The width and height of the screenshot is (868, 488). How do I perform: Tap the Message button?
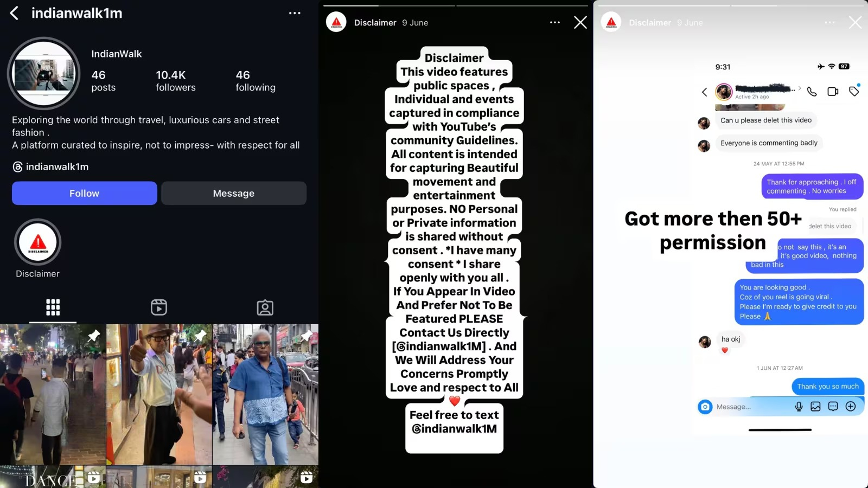[x=234, y=193]
